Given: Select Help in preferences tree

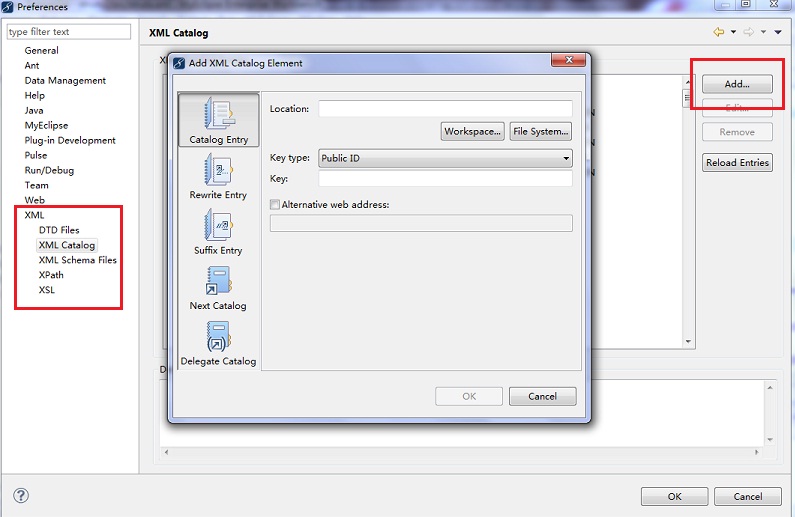Looking at the screenshot, I should (34, 95).
